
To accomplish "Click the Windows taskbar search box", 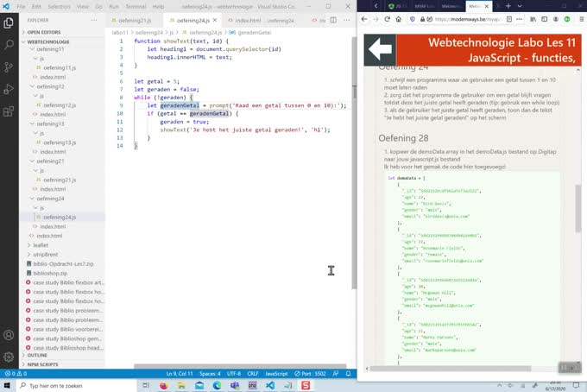I will [x=69, y=385].
